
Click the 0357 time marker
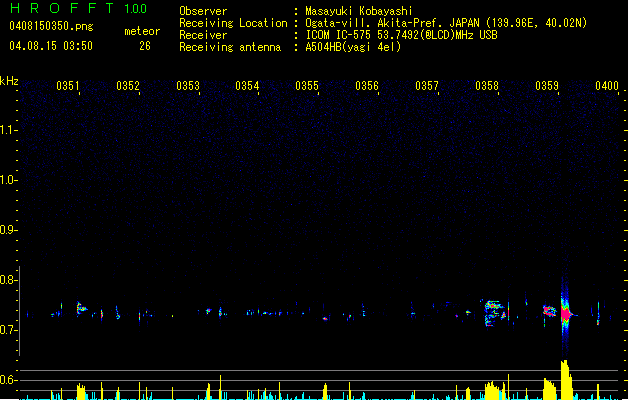tap(427, 86)
